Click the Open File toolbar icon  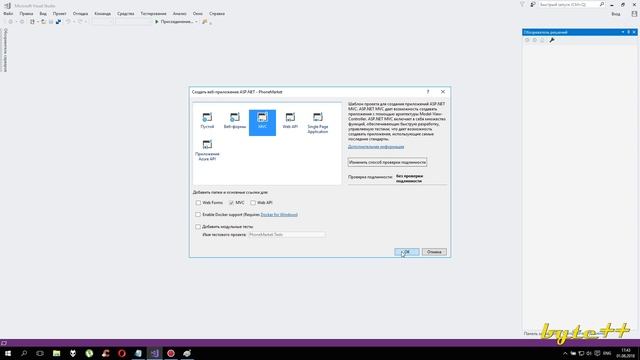pos(43,22)
